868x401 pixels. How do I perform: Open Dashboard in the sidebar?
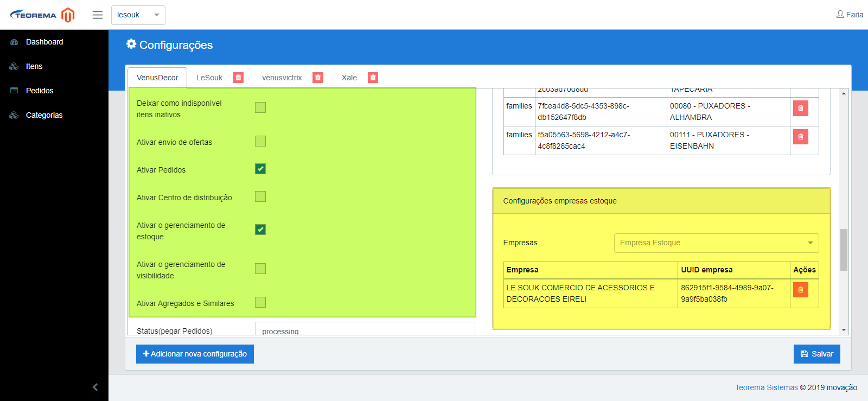coord(44,42)
